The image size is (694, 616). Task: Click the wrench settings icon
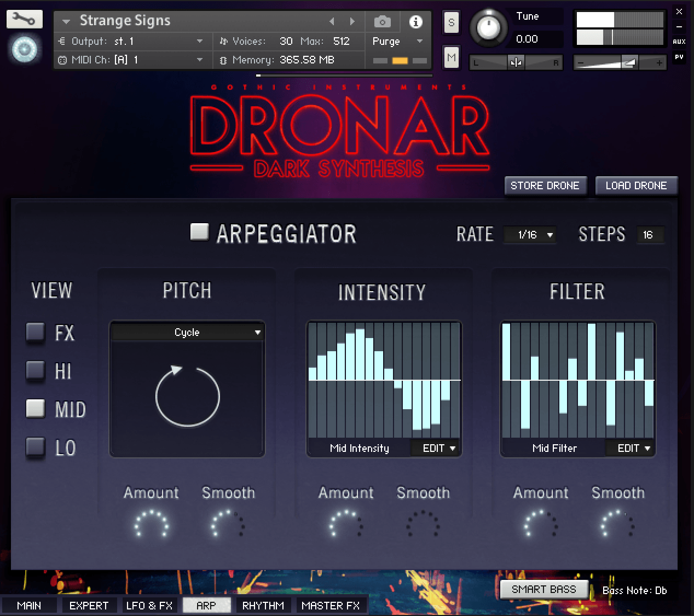click(24, 19)
